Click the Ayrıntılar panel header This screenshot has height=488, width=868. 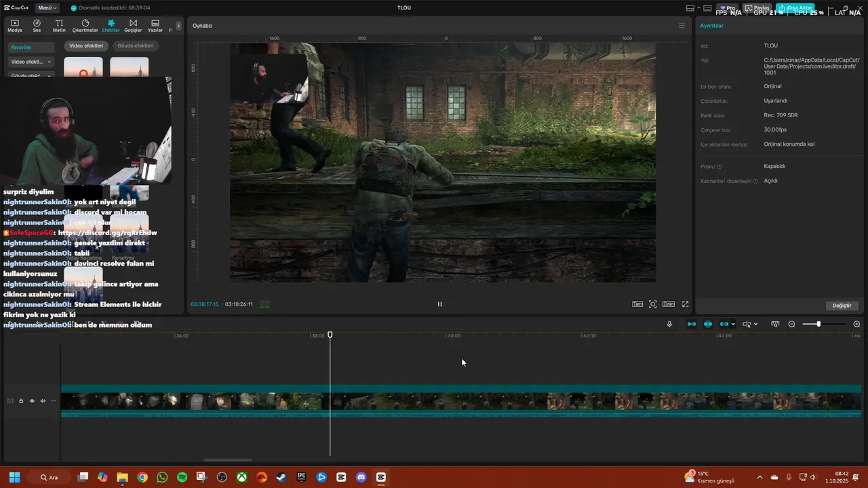712,26
